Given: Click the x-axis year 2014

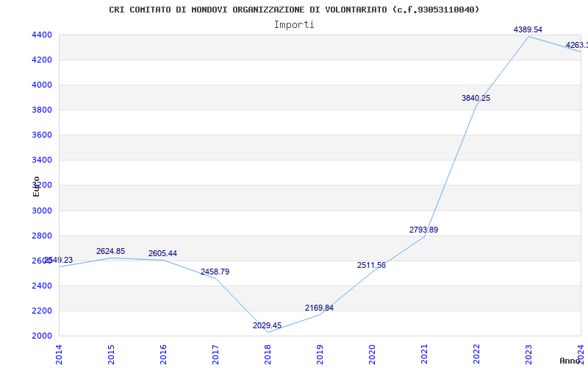Looking at the screenshot, I should pos(59,355).
